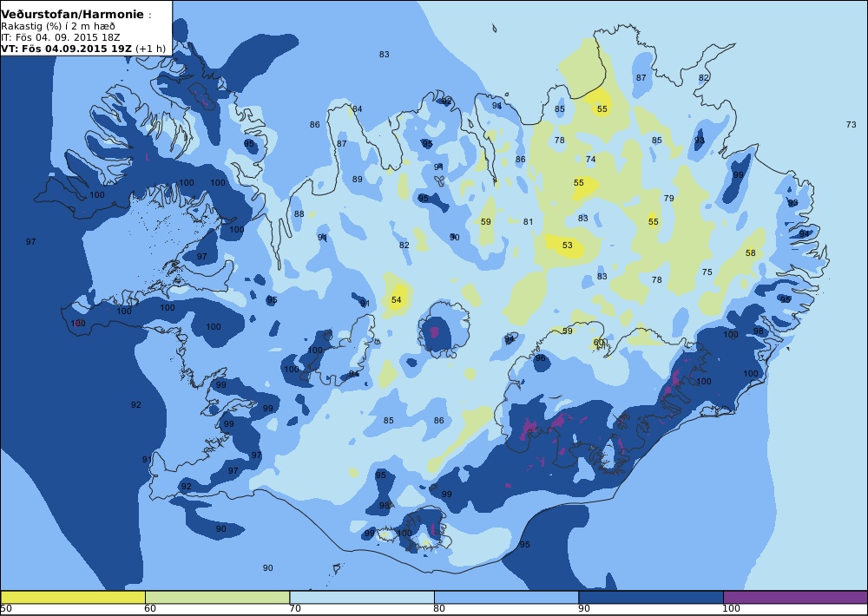Select the humidity value 58 in the east
This screenshot has height=616, width=868.
[750, 253]
